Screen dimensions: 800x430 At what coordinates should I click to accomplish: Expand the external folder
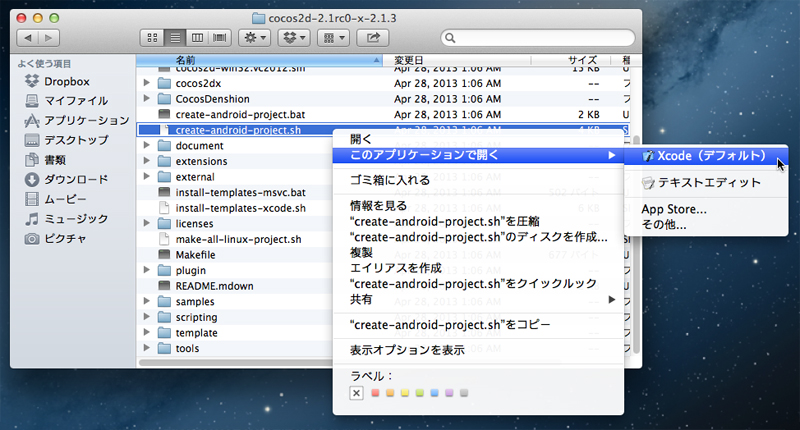146,176
